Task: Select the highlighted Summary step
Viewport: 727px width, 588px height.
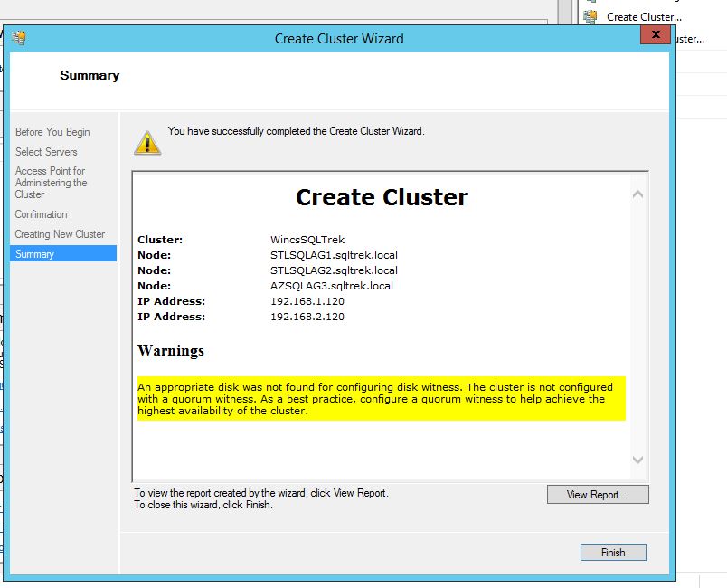Action: [34, 254]
